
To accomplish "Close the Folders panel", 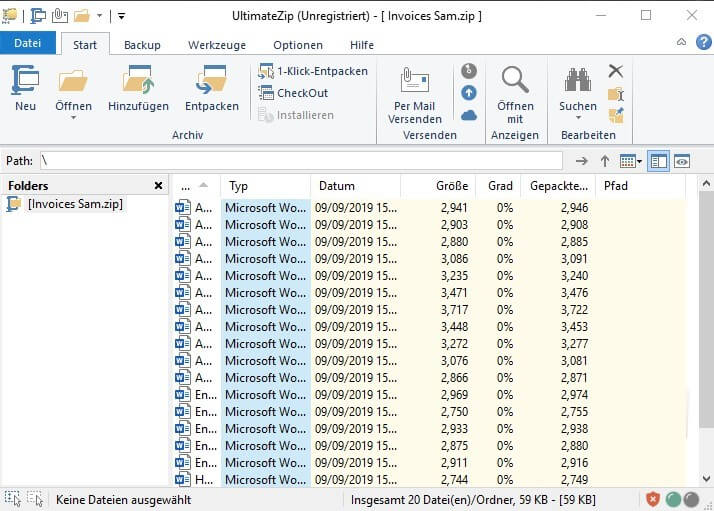I will coord(158,185).
